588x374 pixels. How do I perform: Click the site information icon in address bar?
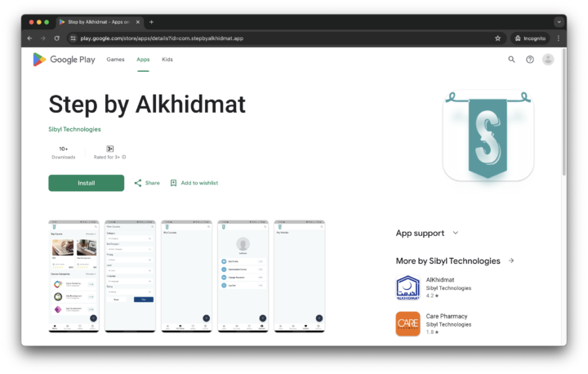(x=73, y=38)
